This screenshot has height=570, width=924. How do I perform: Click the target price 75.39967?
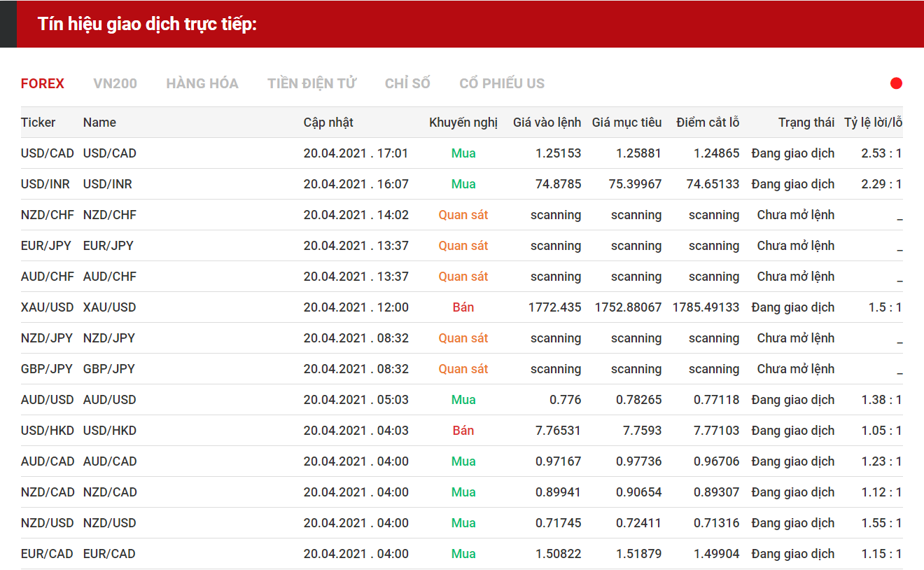pos(636,184)
